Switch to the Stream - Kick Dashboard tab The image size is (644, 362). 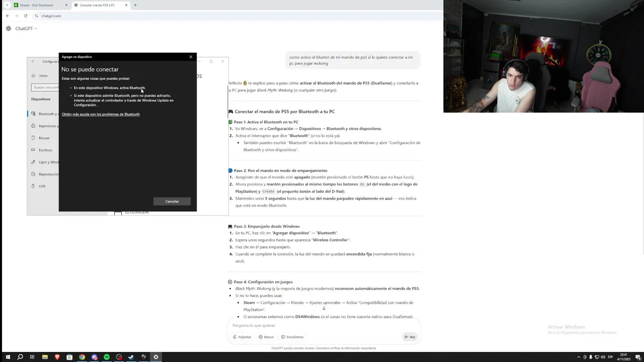40,5
